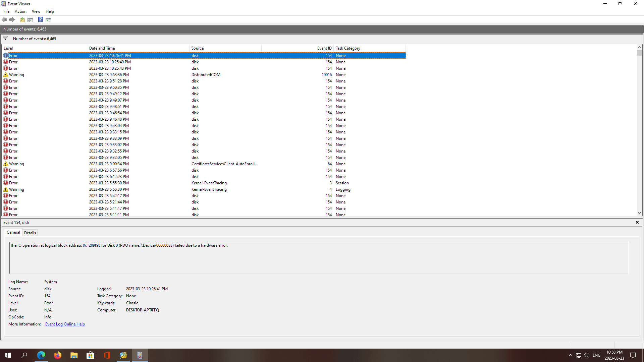
Task: Sort by the Level column header
Action: pyautogui.click(x=44, y=48)
